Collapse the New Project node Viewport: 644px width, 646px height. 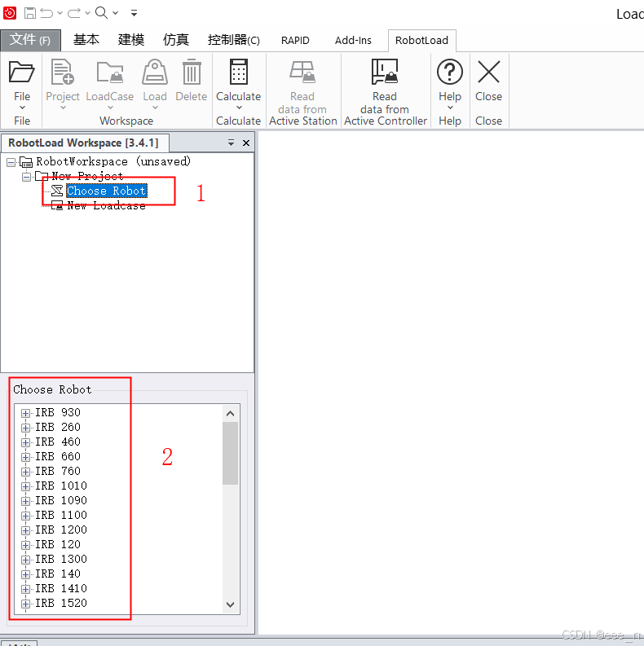[26, 177]
